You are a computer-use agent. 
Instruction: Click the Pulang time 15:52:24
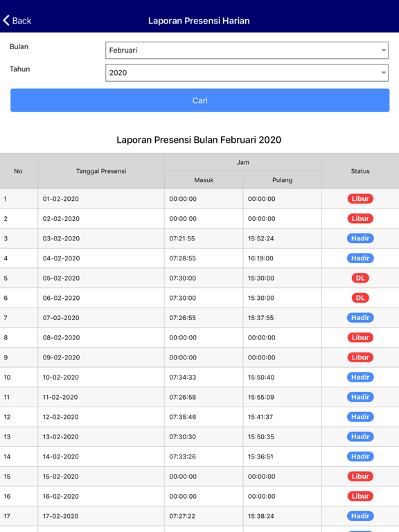coord(260,238)
